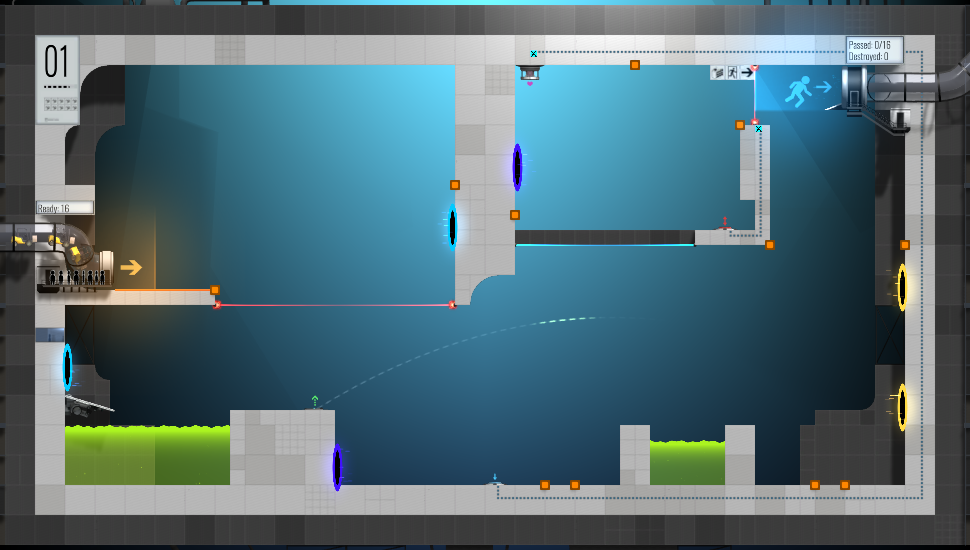The image size is (970, 550).
Task: Click the "Passed: 0/16" counter
Action: [x=869, y=45]
